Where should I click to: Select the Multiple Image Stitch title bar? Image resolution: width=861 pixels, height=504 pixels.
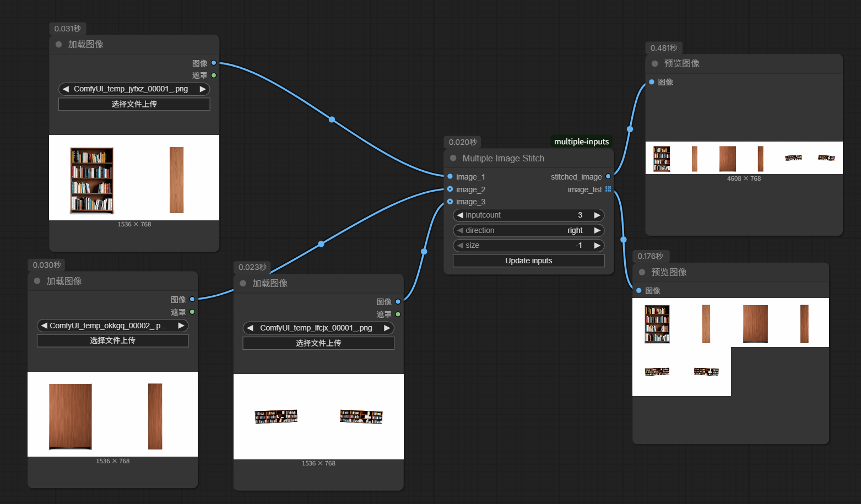[529, 158]
